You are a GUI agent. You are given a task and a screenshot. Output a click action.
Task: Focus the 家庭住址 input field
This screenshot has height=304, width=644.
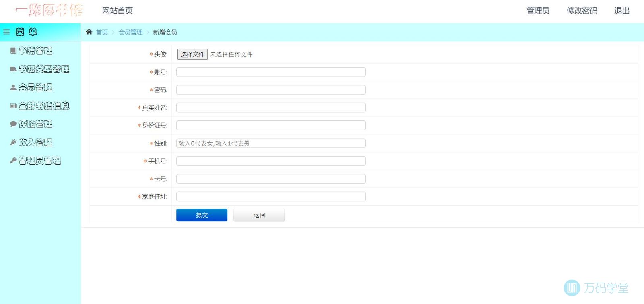271,196
